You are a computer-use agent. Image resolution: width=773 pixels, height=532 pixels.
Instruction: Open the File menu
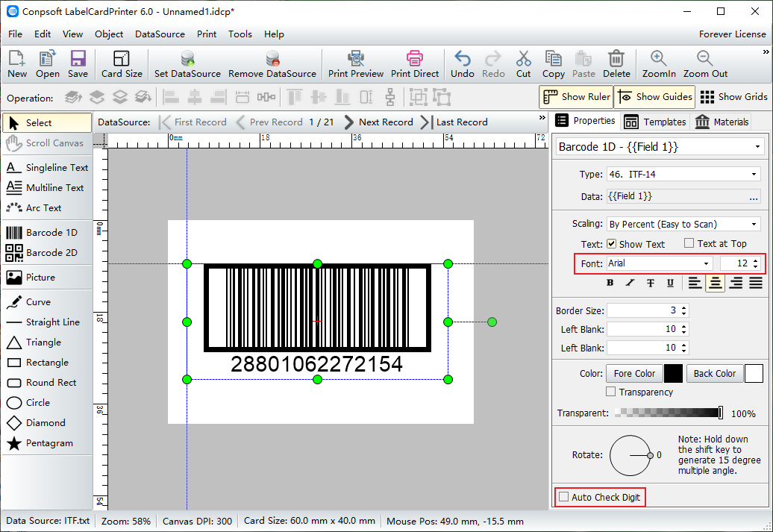coord(15,34)
